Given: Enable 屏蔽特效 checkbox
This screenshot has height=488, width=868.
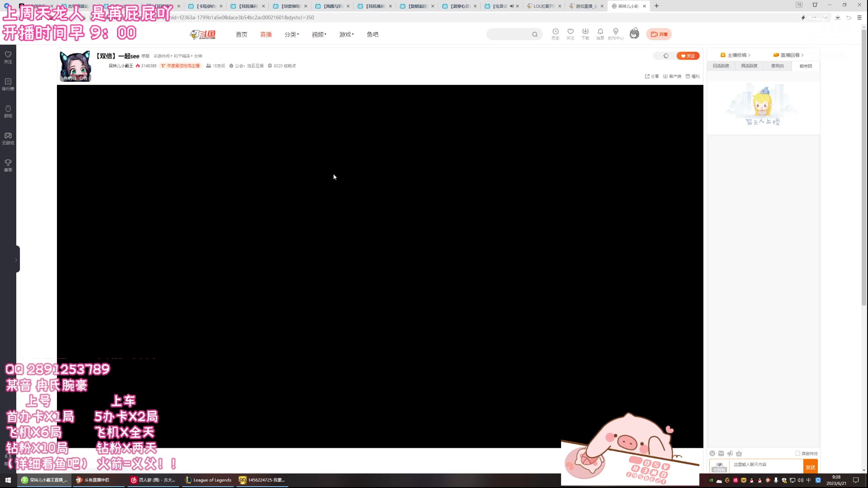Looking at the screenshot, I should coord(797,453).
